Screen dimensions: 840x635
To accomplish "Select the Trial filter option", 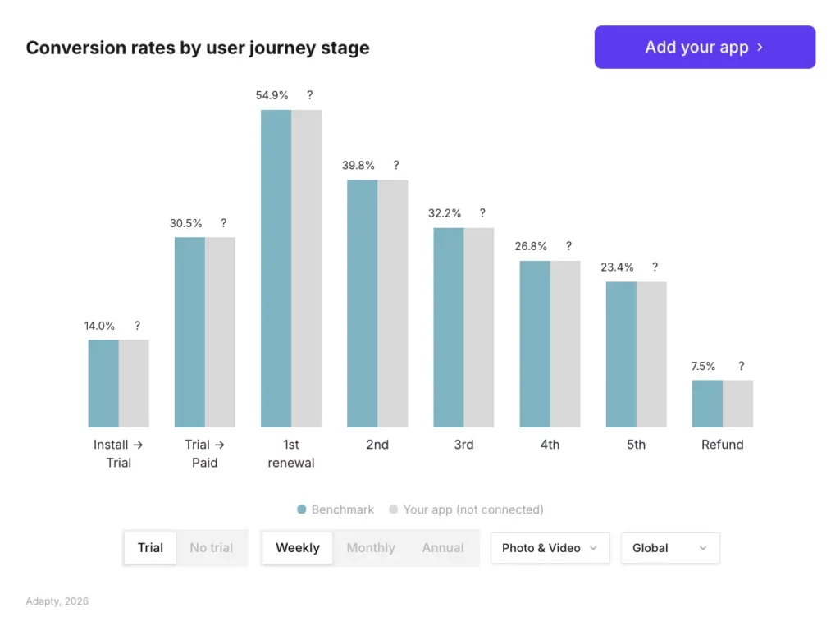I will 150,548.
